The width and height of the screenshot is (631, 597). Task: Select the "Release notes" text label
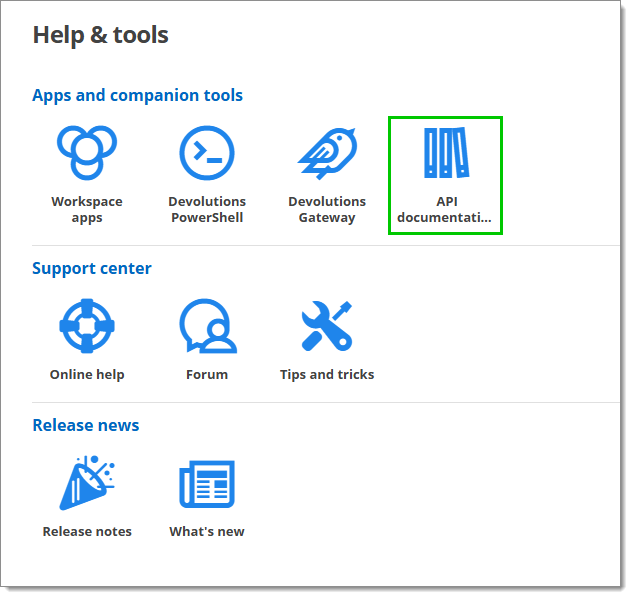point(87,532)
